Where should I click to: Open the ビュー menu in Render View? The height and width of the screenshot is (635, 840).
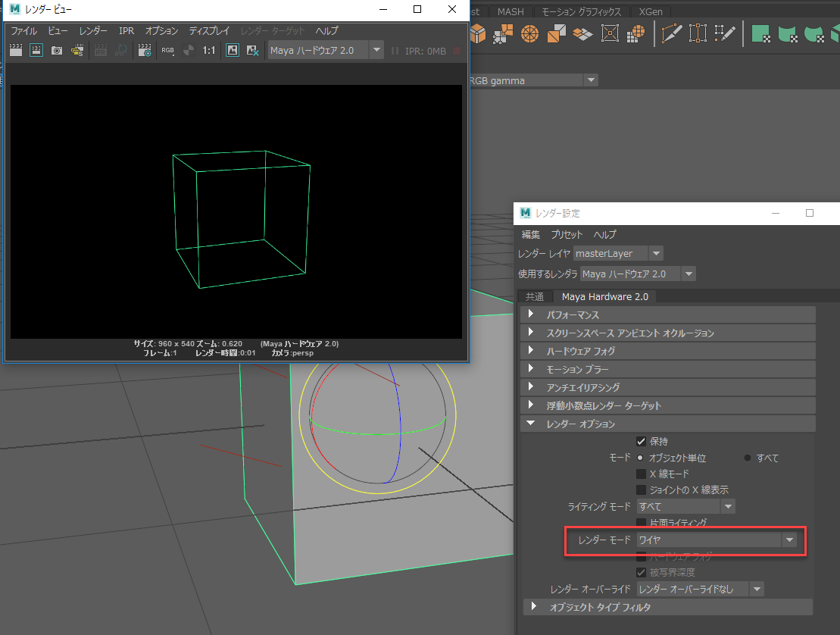(58, 31)
